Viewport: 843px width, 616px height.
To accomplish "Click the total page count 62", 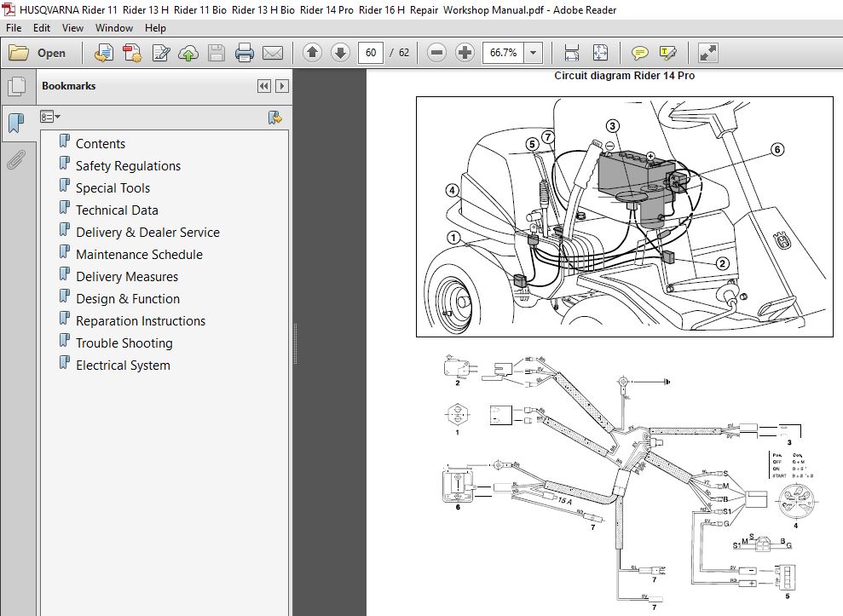I will pos(404,53).
